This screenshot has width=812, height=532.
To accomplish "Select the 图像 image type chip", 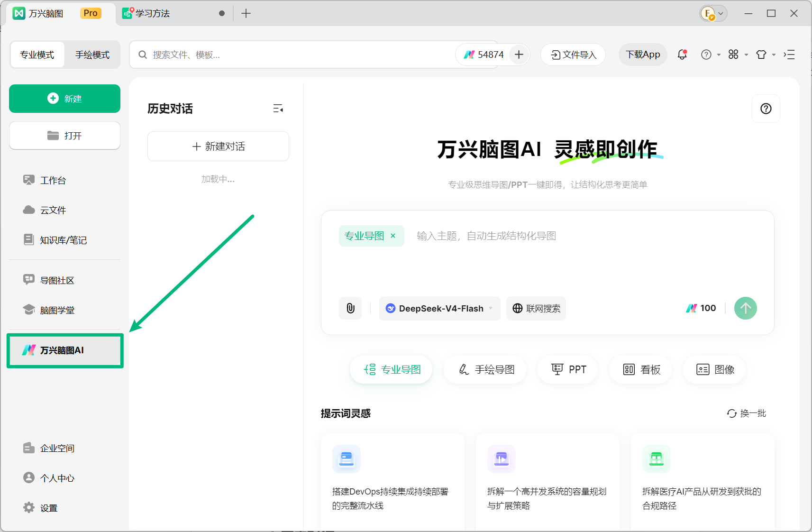I will [x=714, y=369].
